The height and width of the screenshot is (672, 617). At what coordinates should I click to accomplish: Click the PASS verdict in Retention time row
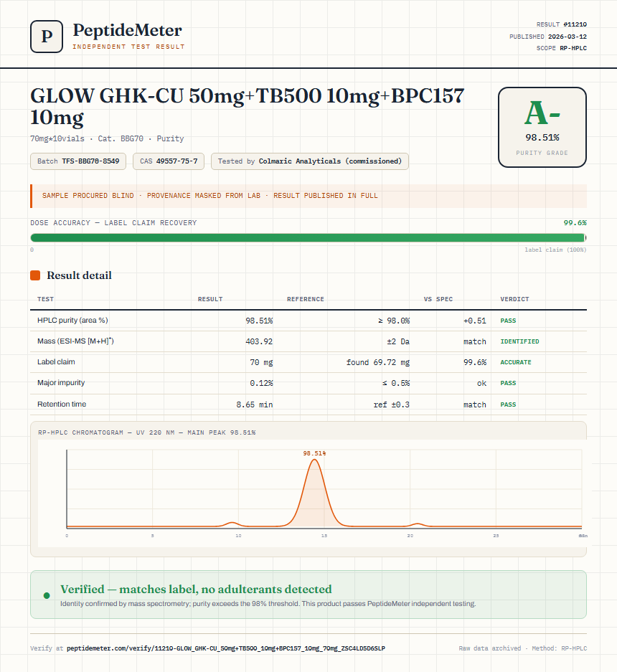tap(508, 404)
